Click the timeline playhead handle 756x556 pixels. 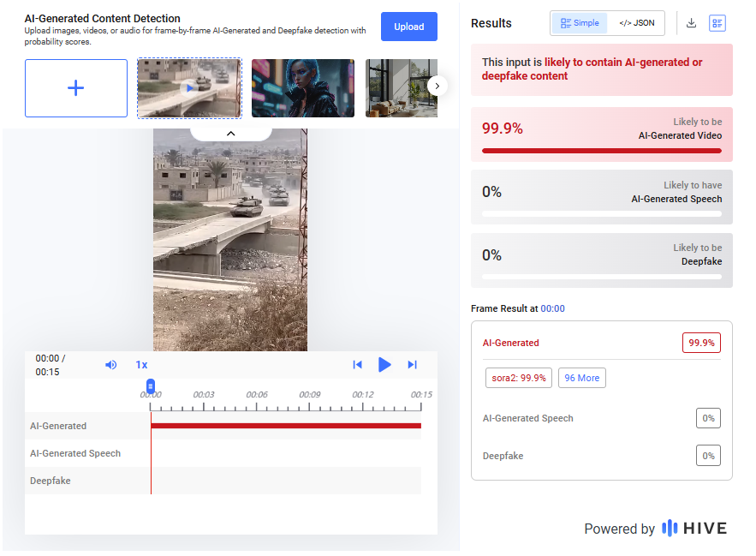[151, 386]
